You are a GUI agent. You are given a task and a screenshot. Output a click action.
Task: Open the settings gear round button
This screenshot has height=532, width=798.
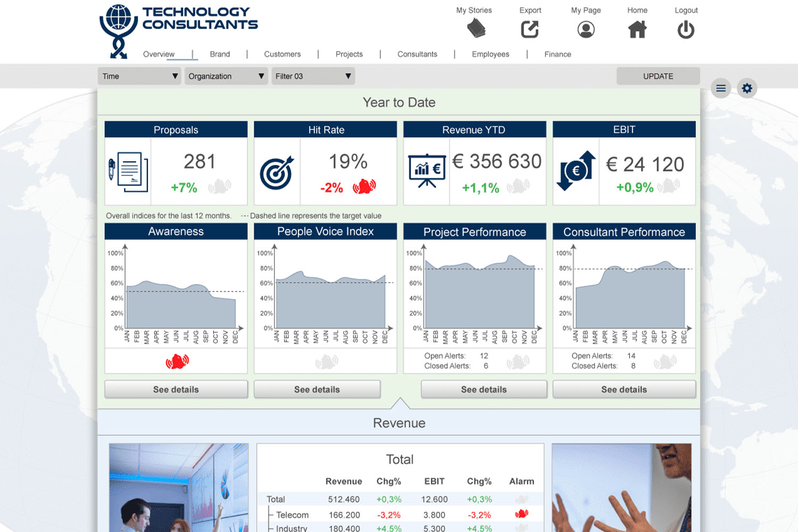(x=747, y=88)
